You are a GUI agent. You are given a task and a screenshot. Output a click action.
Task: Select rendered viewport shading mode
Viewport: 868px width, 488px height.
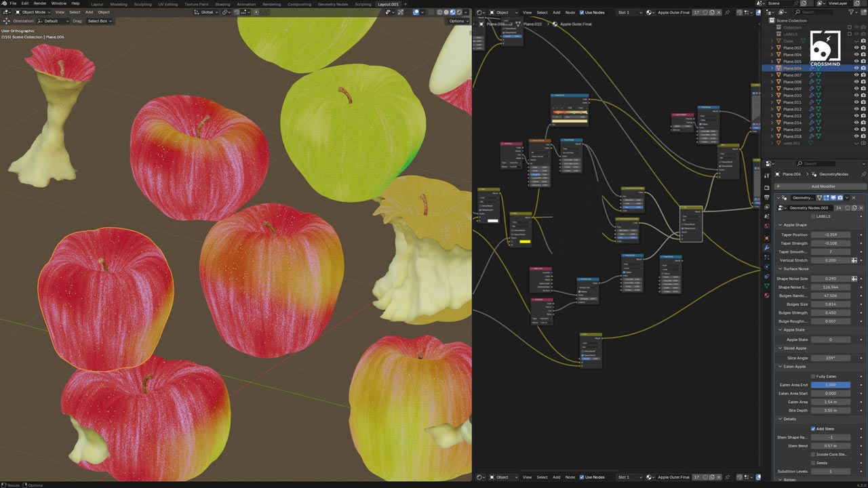pyautogui.click(x=460, y=12)
